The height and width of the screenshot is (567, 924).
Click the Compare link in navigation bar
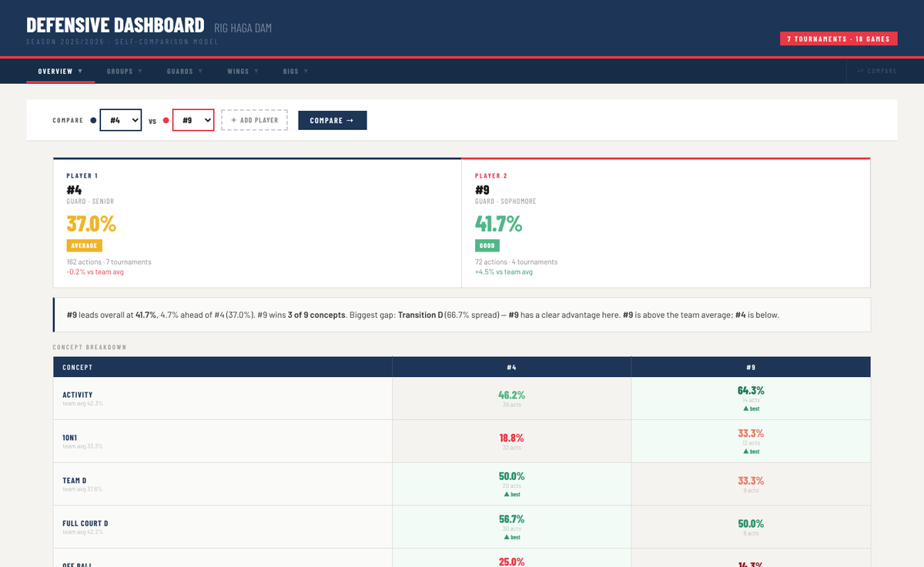pyautogui.click(x=876, y=72)
